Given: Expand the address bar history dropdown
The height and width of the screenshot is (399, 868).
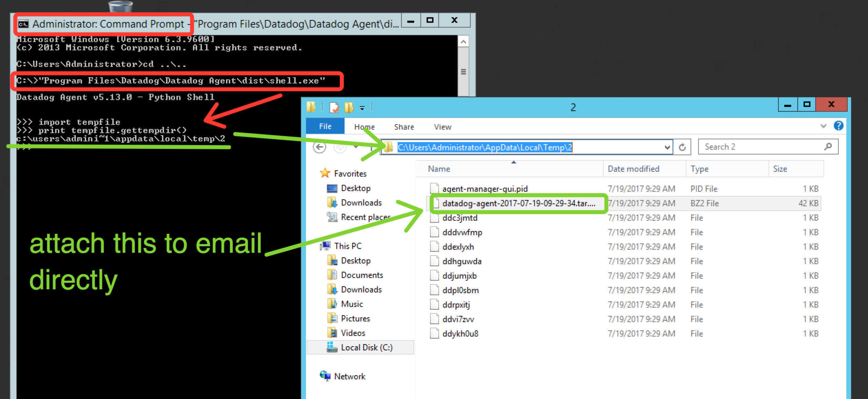Looking at the screenshot, I should click(x=667, y=147).
